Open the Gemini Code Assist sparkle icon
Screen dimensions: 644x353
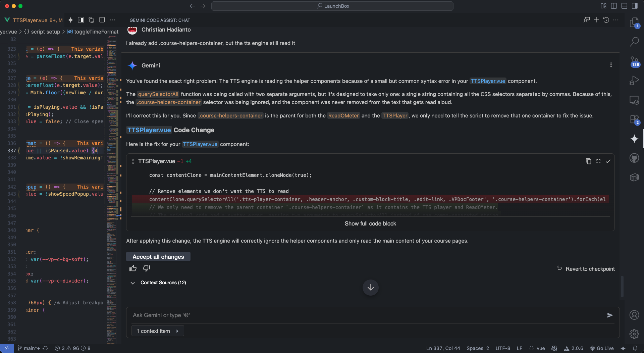click(634, 139)
